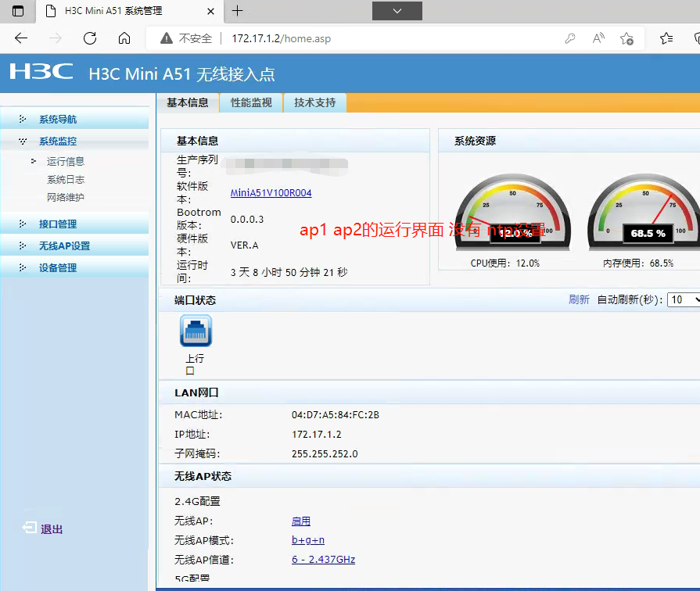Click IP address value 172.17.1.2

[x=317, y=435]
